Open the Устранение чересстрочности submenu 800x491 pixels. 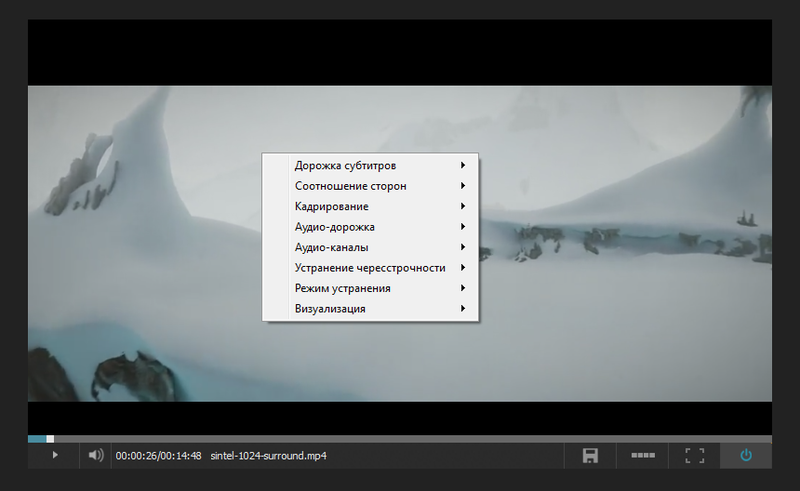[x=370, y=267]
